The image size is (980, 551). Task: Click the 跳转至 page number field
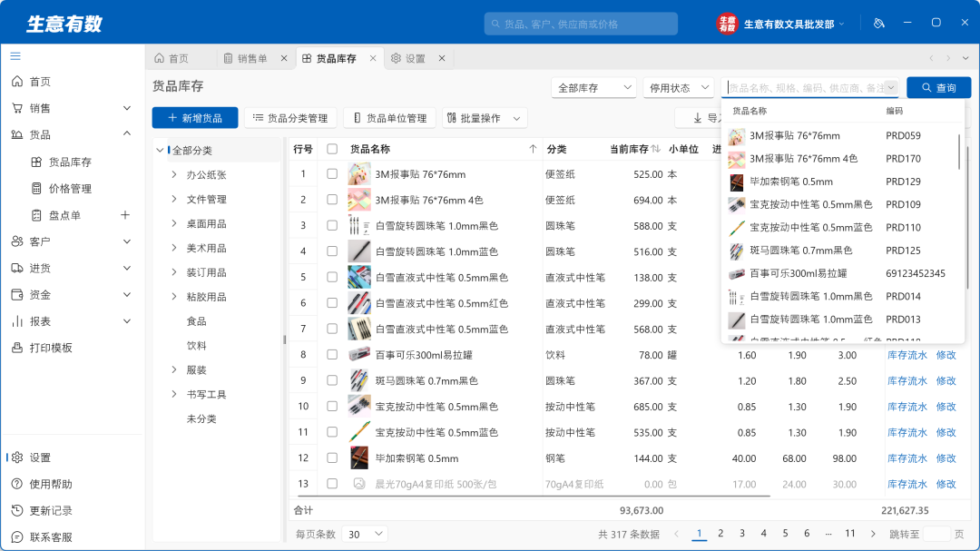[936, 534]
